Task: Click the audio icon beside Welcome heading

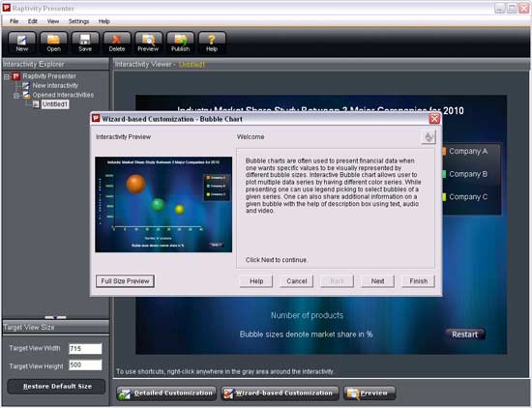Action: click(429, 137)
